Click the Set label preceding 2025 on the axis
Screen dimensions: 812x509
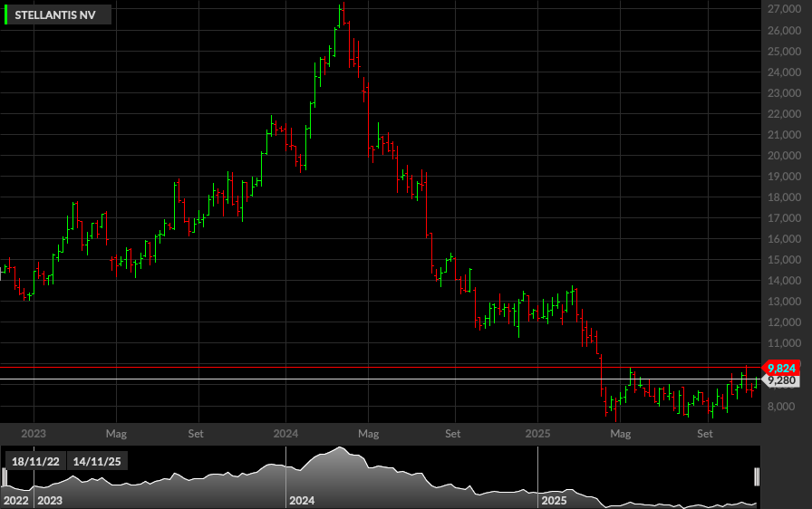pos(452,434)
